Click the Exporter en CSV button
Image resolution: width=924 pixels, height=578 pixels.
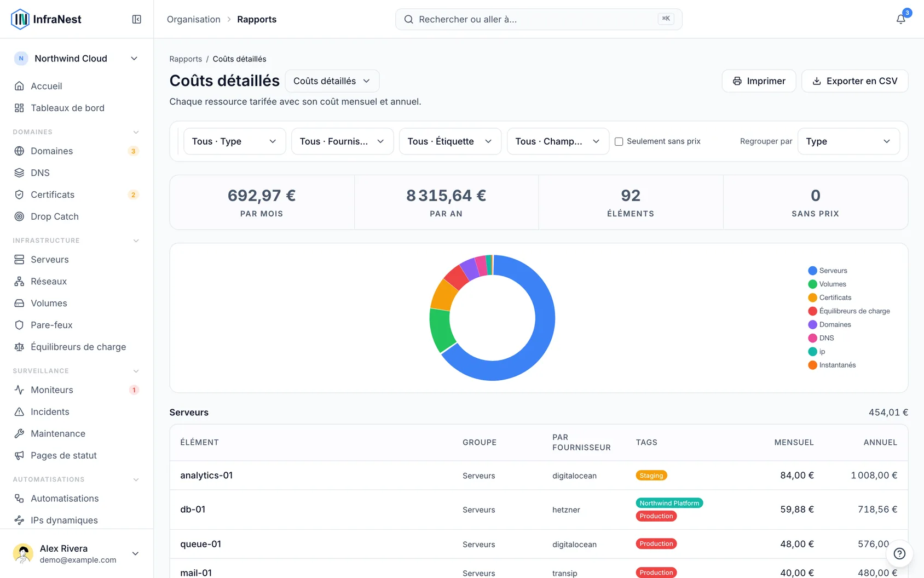click(x=854, y=81)
